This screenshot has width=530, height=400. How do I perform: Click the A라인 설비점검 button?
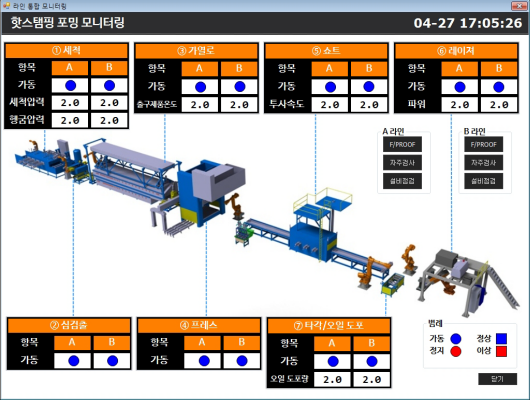[x=402, y=181]
